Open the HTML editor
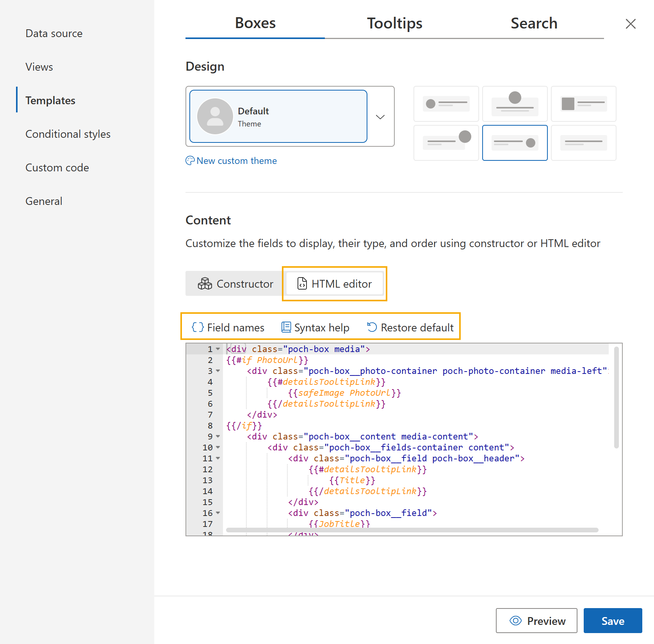The width and height of the screenshot is (654, 644). point(334,284)
